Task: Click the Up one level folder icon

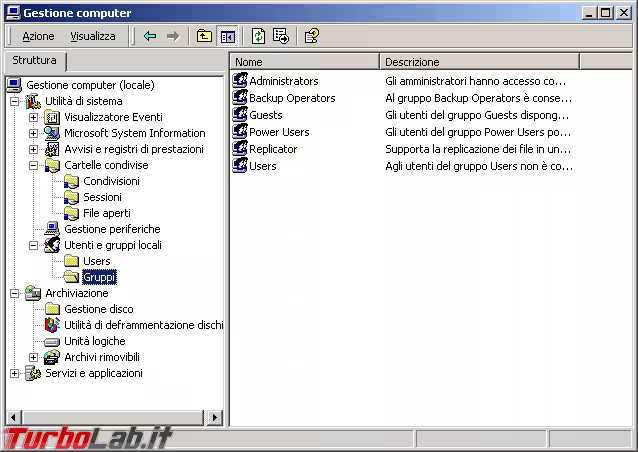Action: coord(204,36)
